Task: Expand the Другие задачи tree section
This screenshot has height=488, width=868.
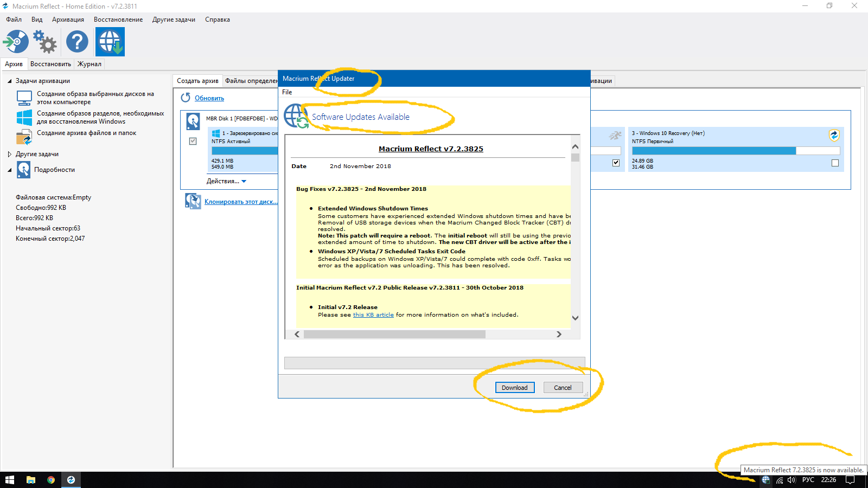Action: click(10, 154)
